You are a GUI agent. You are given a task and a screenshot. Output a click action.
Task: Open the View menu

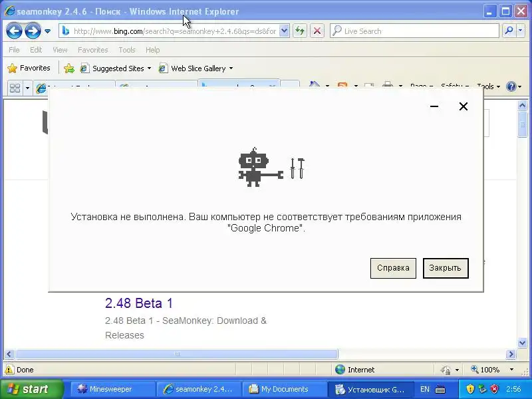(60, 50)
